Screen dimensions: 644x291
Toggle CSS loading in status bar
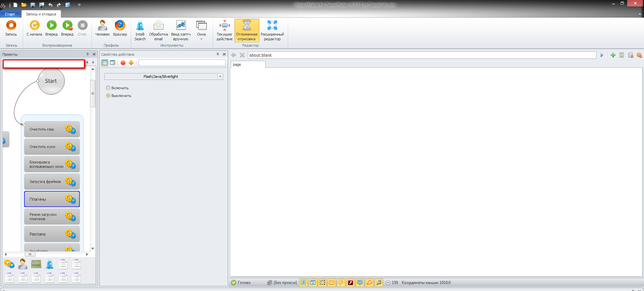tap(332, 283)
